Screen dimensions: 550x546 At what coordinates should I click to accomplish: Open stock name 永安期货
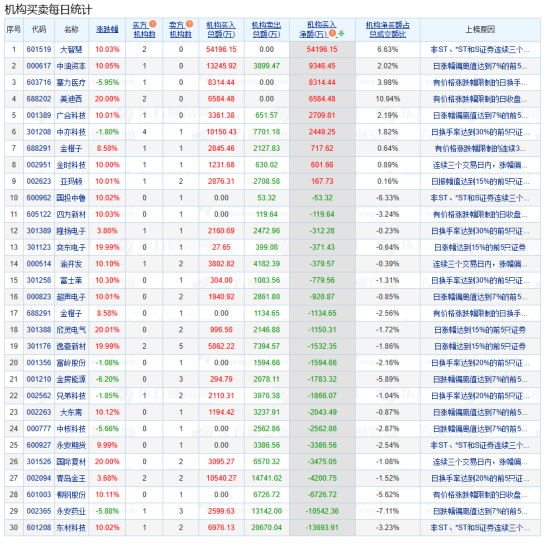[71, 445]
